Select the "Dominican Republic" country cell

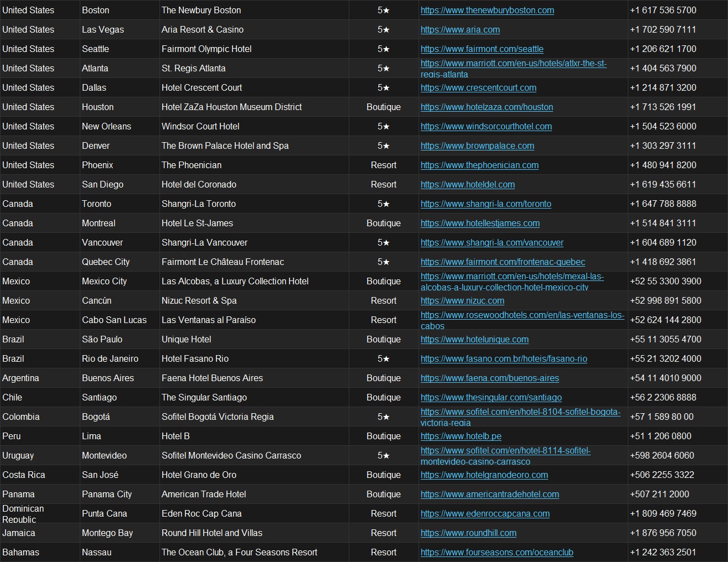point(40,513)
